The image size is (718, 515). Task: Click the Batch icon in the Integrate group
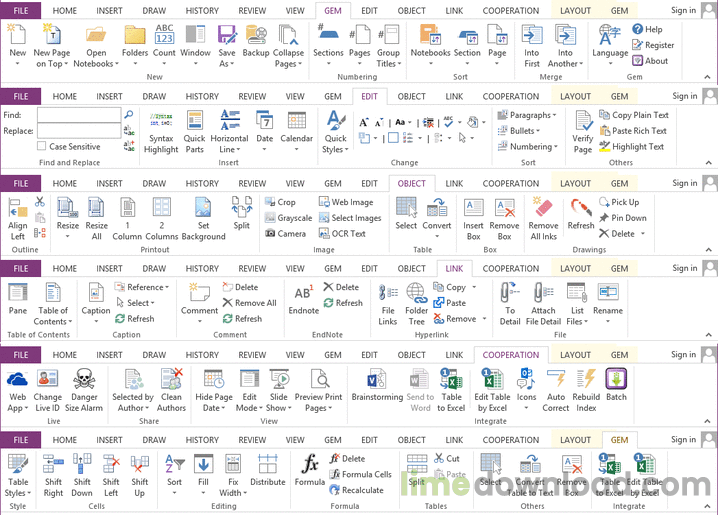click(x=616, y=379)
